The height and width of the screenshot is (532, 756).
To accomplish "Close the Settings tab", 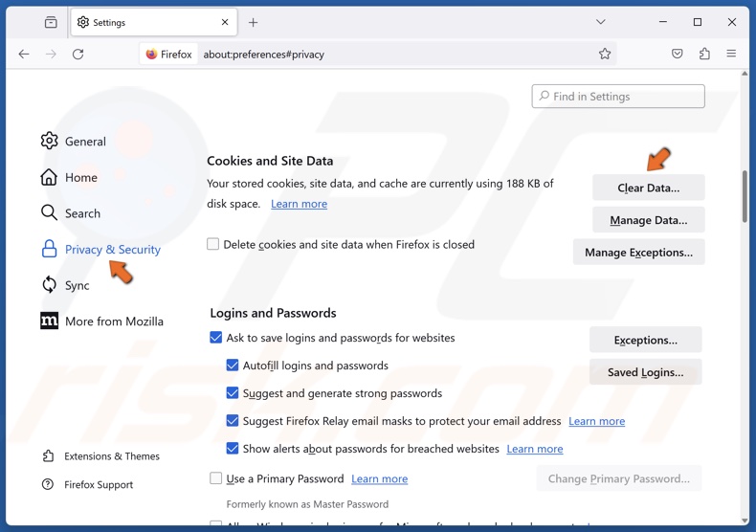I will 225,22.
